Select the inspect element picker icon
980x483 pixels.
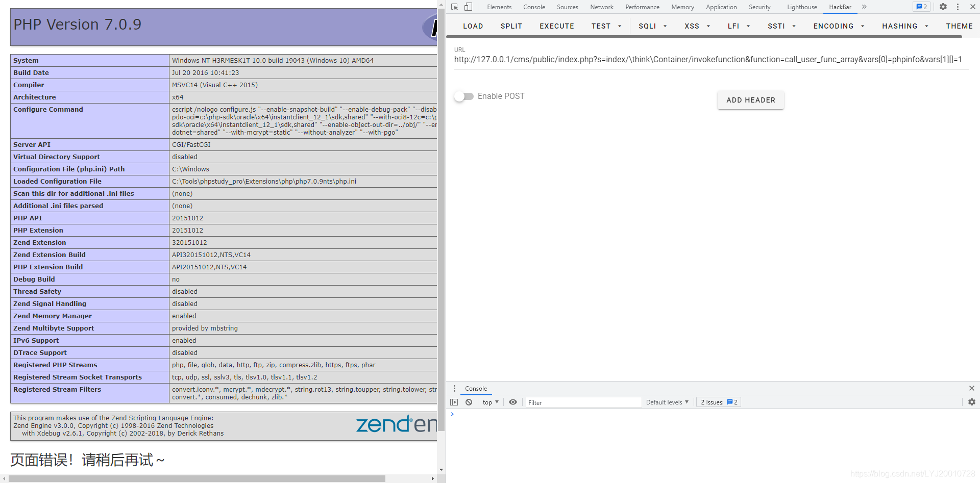coord(454,7)
